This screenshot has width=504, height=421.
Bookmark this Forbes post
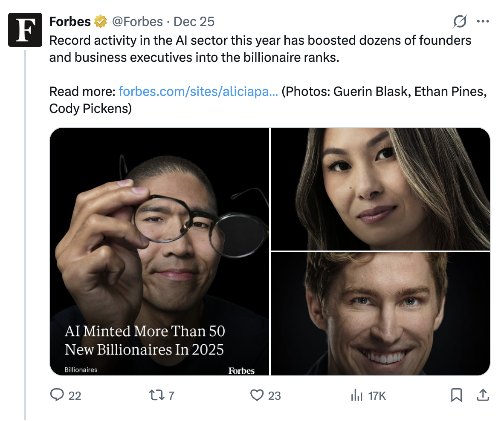point(457,395)
